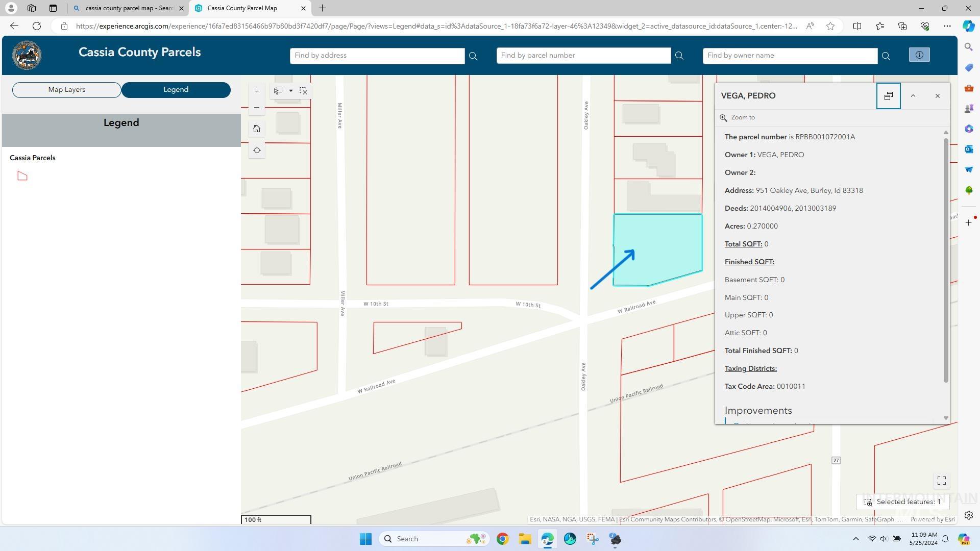Dock the VEGA, PEDRO popup using its dock icon
The image size is (980, 551).
coord(888,95)
